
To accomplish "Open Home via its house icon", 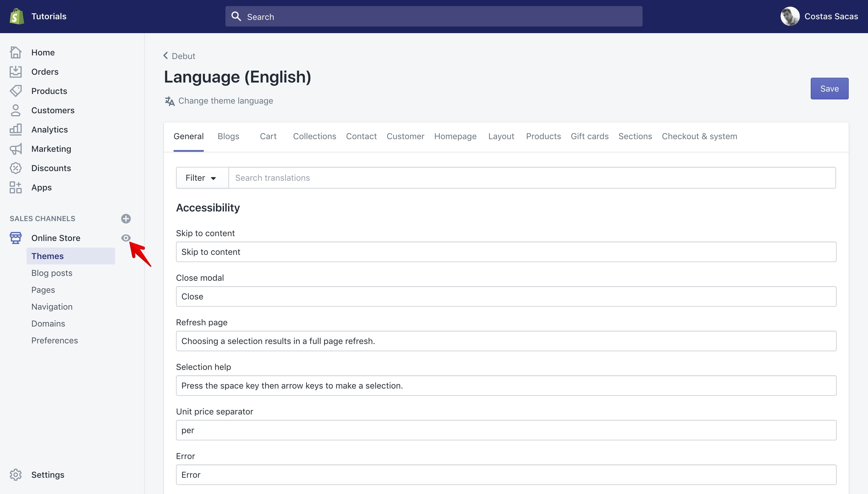I will click(16, 52).
